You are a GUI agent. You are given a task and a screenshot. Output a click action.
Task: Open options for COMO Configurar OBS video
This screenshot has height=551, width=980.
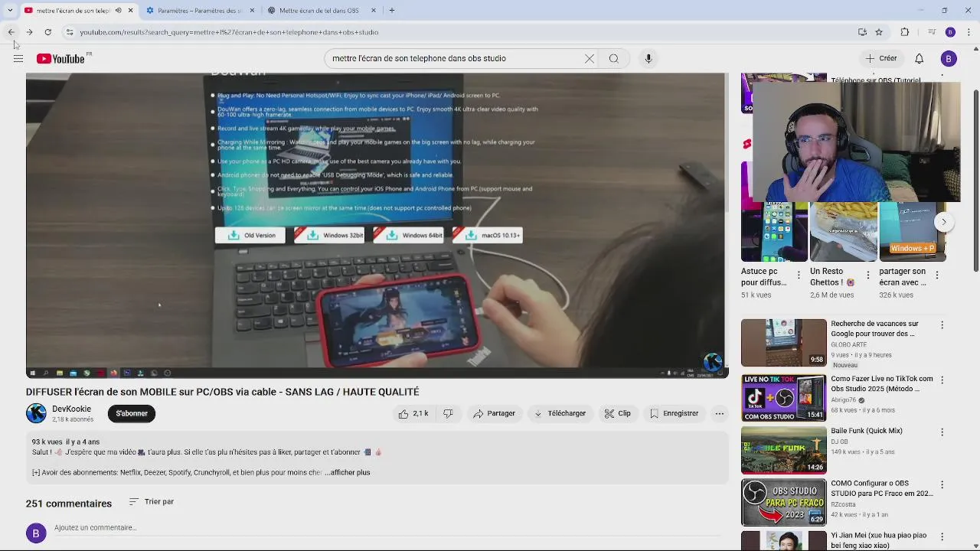point(942,484)
